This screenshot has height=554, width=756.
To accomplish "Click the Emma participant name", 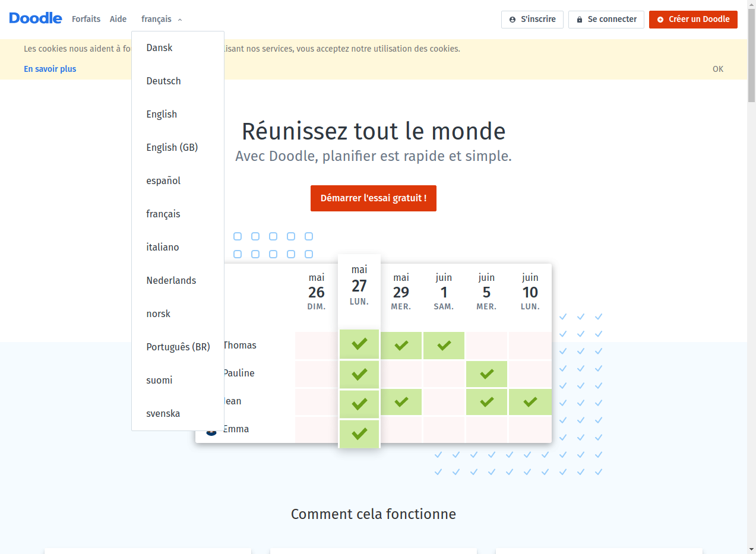I will tap(236, 429).
